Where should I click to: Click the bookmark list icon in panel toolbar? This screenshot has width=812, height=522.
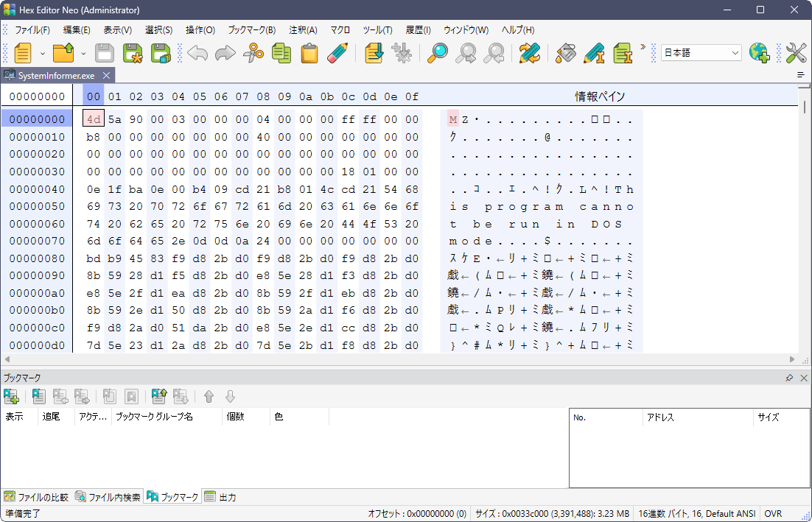point(39,397)
